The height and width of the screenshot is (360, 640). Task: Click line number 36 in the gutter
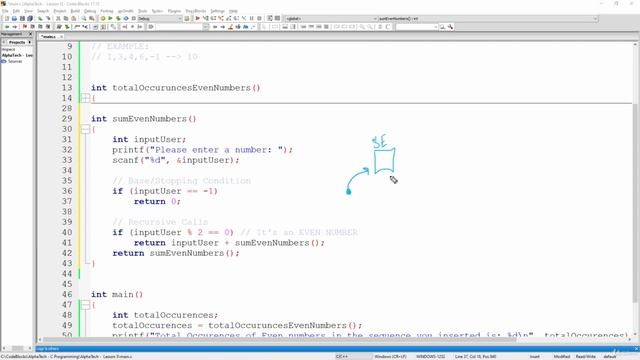click(67, 191)
